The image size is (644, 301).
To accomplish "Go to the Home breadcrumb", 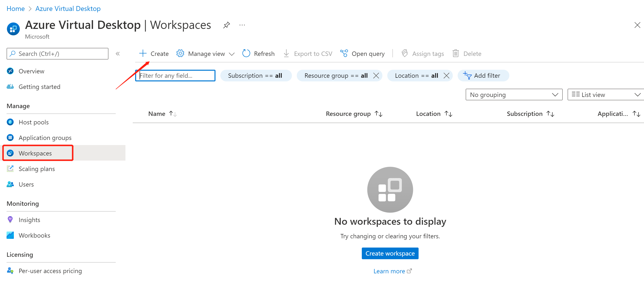I will 16,9.
